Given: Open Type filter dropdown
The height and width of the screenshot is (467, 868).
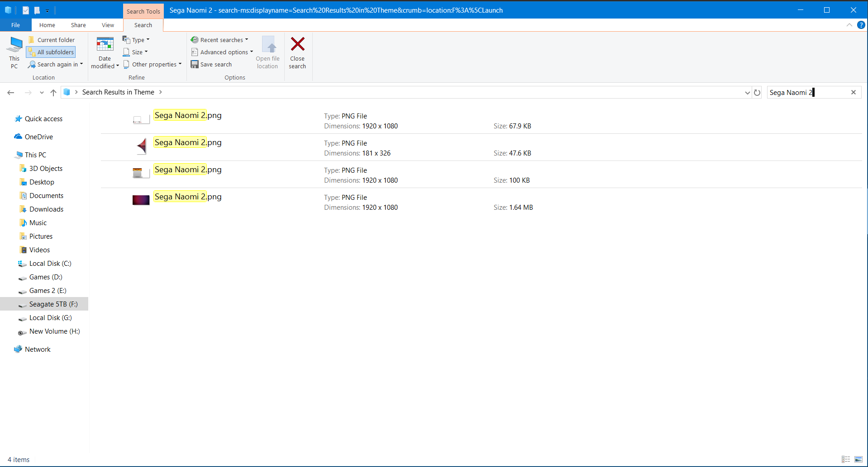Looking at the screenshot, I should (136, 40).
